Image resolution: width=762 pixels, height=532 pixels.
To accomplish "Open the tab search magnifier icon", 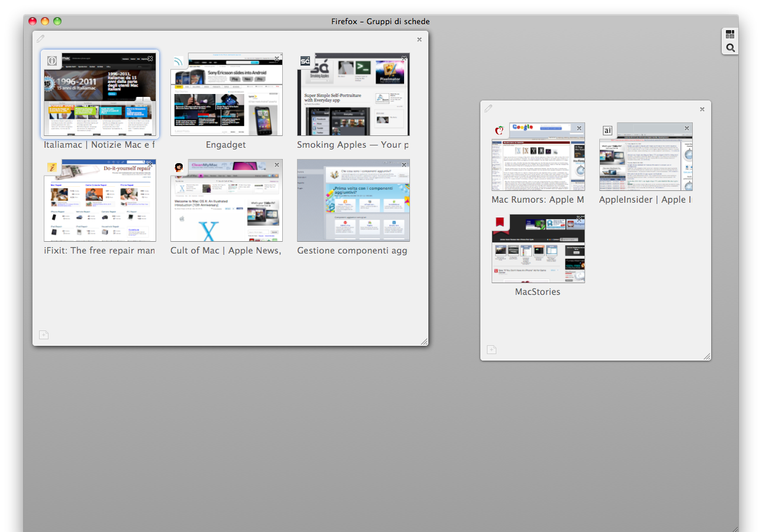I will pos(731,48).
